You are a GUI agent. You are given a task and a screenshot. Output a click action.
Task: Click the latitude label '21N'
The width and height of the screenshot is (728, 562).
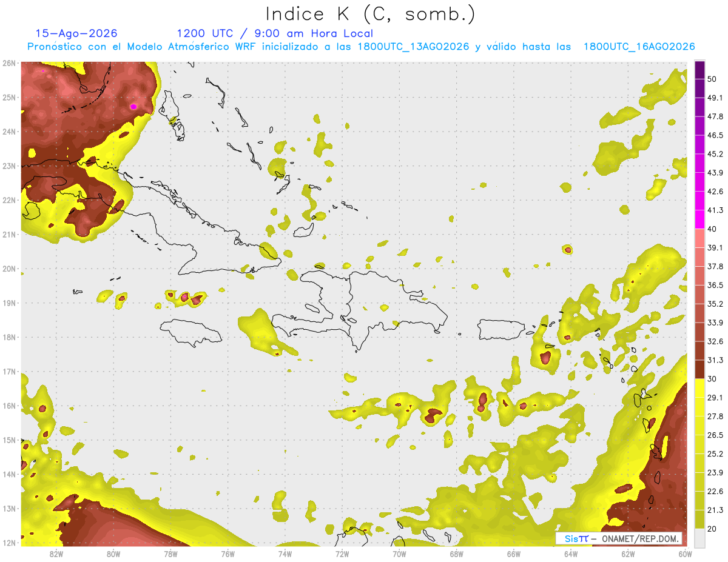8,235
